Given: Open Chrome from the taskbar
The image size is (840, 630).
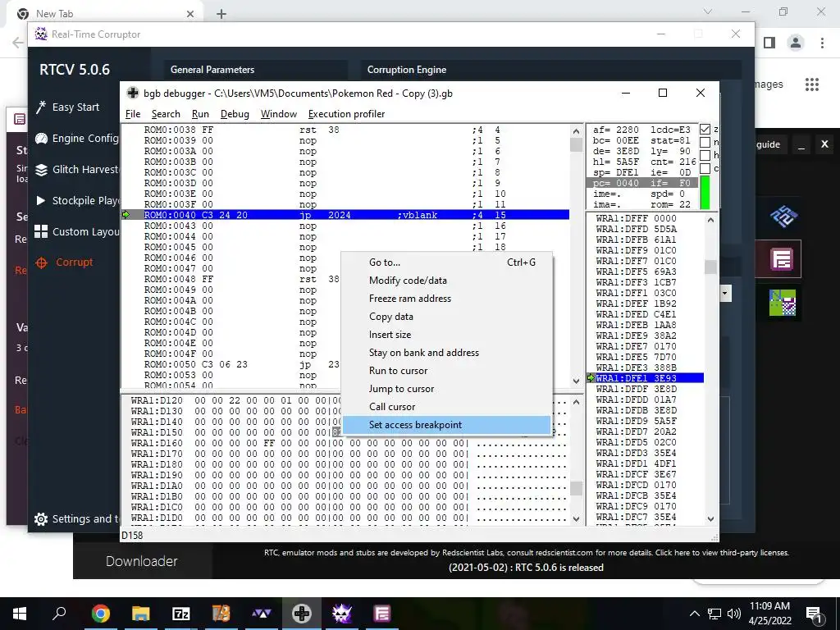Looking at the screenshot, I should (101, 614).
